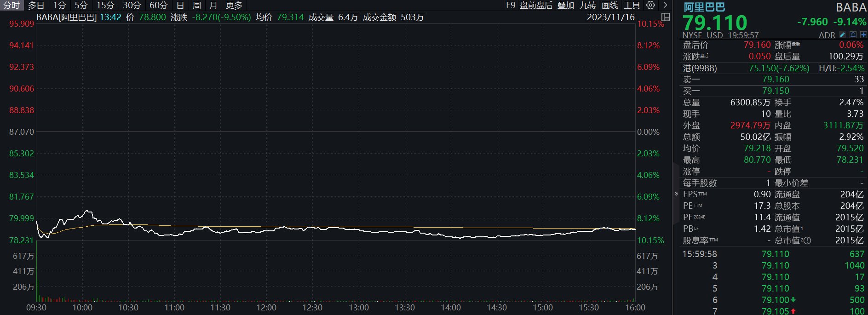Click the large 79.110 last price
The image size is (868, 315).
pos(715,22)
